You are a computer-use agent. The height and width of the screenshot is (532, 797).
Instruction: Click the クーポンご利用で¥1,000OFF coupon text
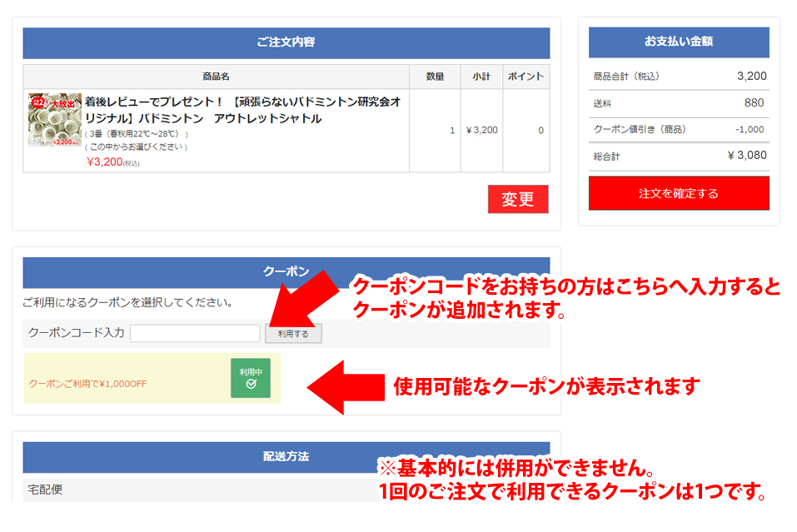tap(87, 384)
